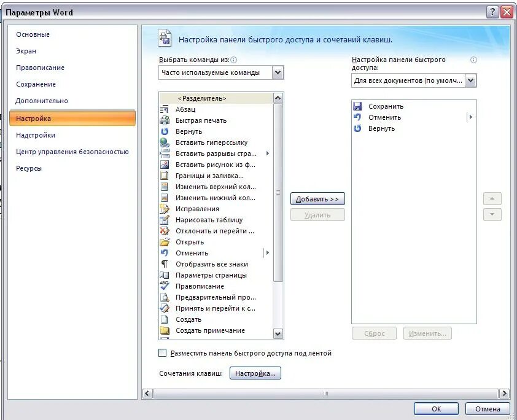Click the Изменить... button
This screenshot has height=420, width=517.
(427, 333)
